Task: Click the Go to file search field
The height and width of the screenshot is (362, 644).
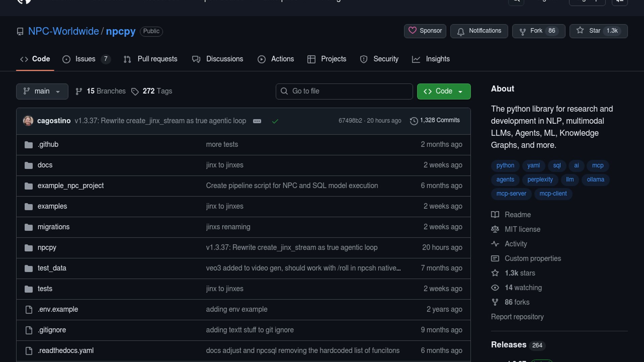Action: click(344, 91)
